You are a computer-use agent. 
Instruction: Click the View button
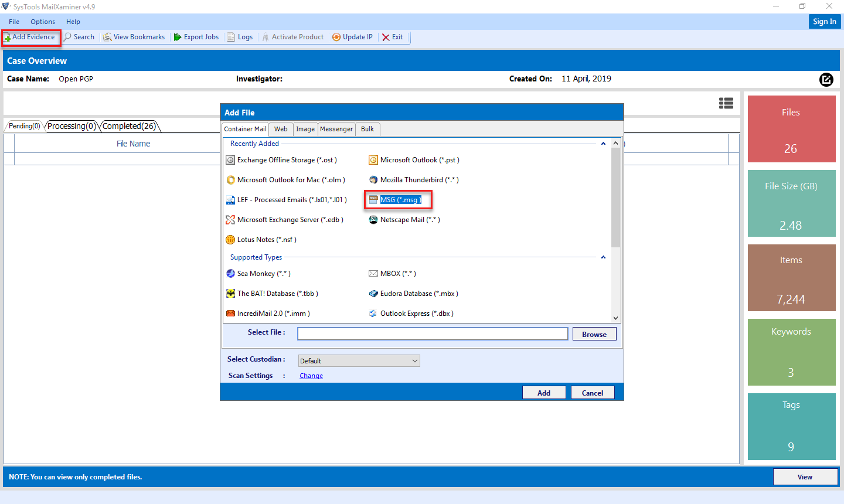pos(805,477)
